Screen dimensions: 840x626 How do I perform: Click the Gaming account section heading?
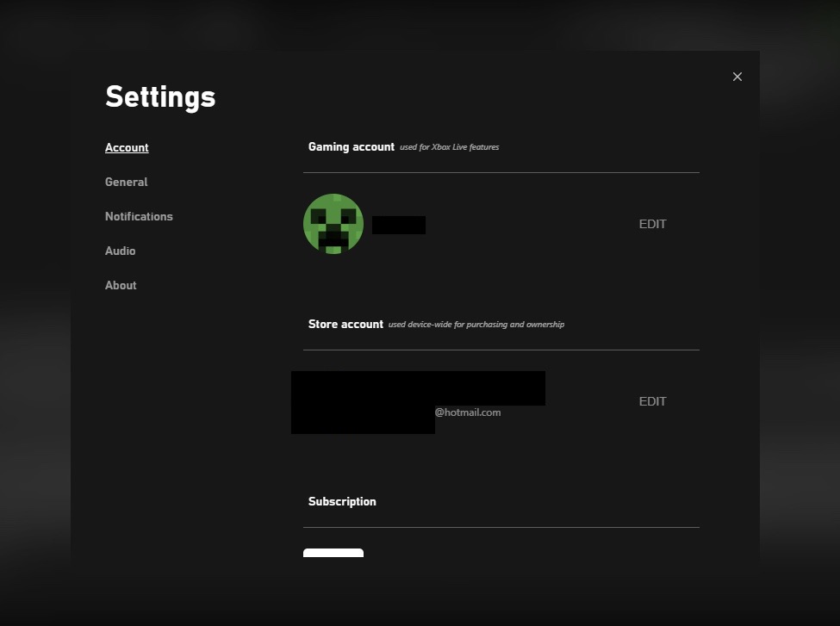coord(351,146)
